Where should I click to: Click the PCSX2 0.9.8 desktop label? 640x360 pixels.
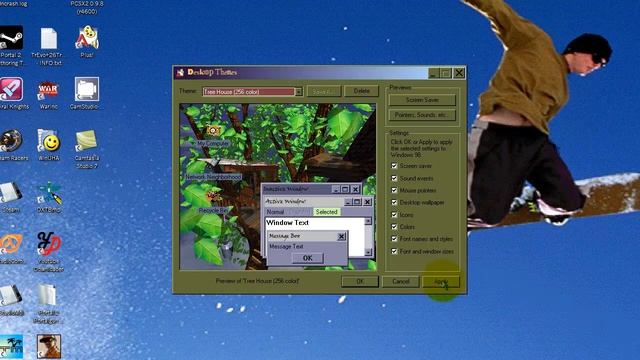(87, 7)
